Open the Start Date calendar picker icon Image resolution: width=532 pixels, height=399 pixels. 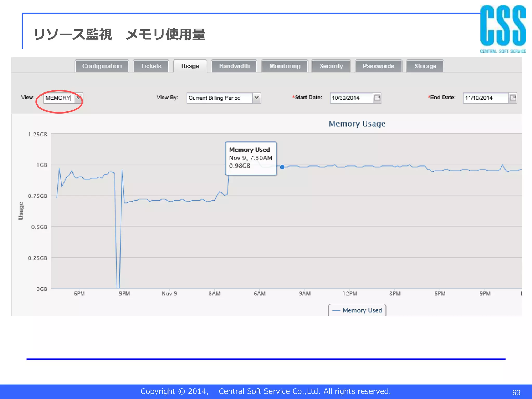click(x=377, y=98)
